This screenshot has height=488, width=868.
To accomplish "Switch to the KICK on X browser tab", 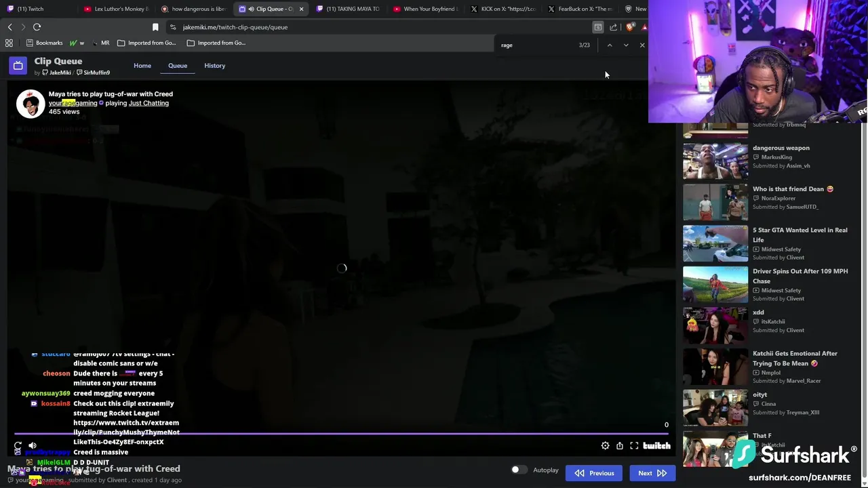I will 503,9.
